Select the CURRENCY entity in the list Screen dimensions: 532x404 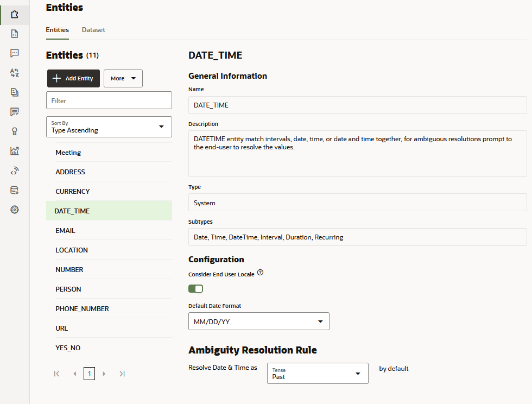click(x=71, y=191)
